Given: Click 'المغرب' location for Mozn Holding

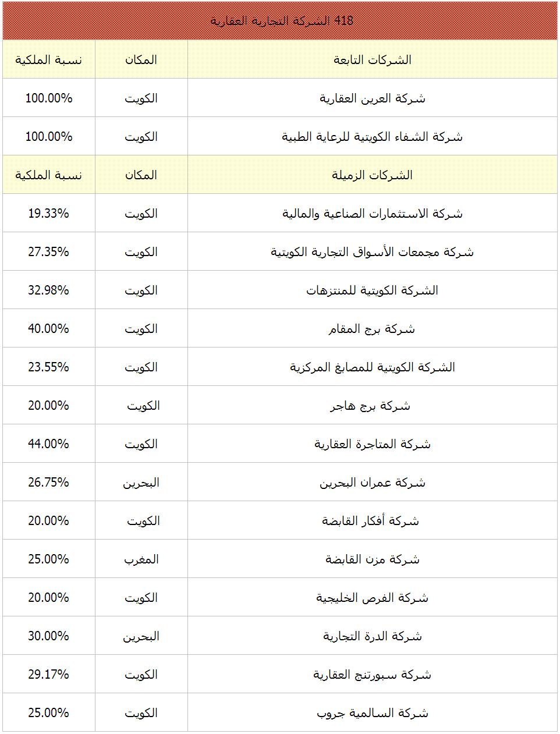Looking at the screenshot, I should coord(141,559).
